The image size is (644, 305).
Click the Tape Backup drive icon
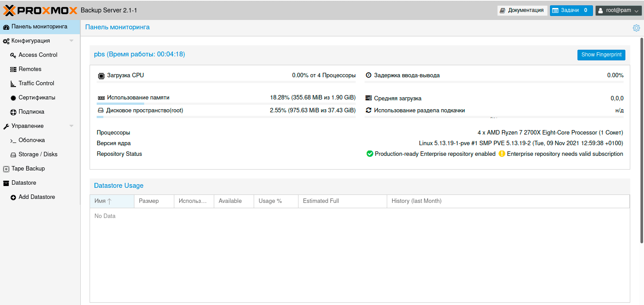pos(6,169)
